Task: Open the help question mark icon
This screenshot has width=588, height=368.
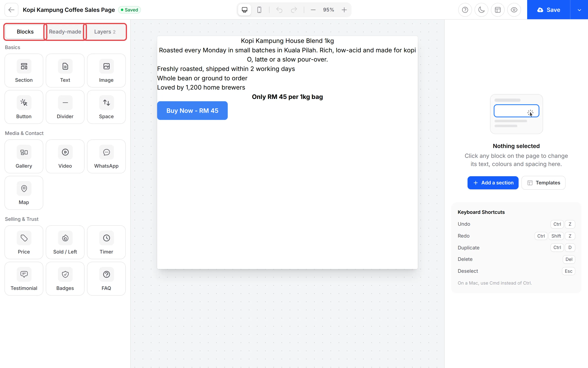Action: pos(465,10)
